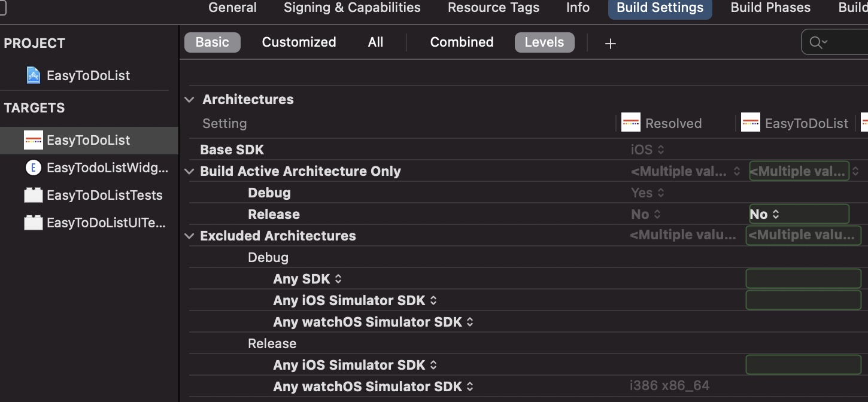Click the EasyToDoListUITests bundle brick icon
Image resolution: width=868 pixels, height=402 pixels.
point(34,223)
